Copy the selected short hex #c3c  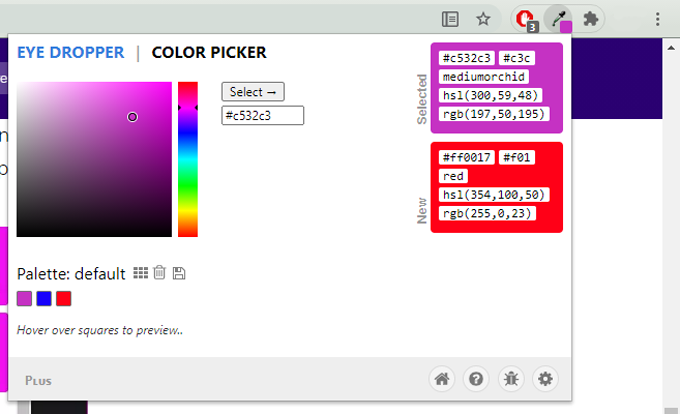point(517,58)
